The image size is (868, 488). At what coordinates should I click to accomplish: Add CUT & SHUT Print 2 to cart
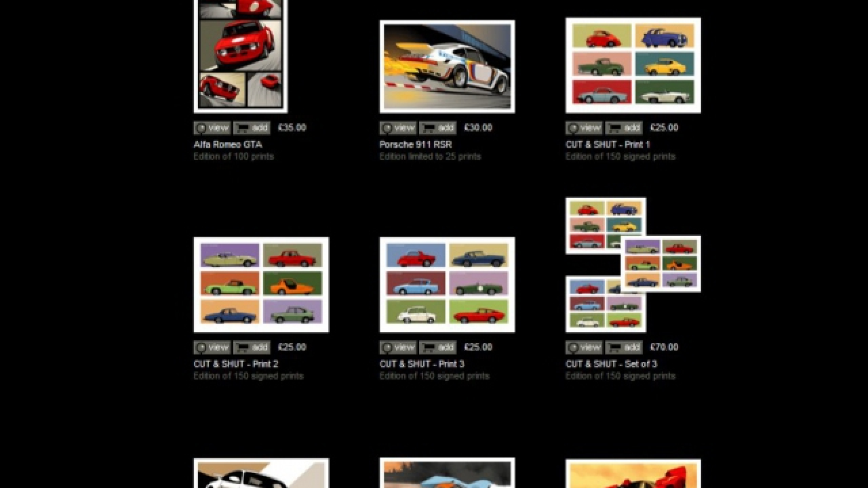point(252,347)
